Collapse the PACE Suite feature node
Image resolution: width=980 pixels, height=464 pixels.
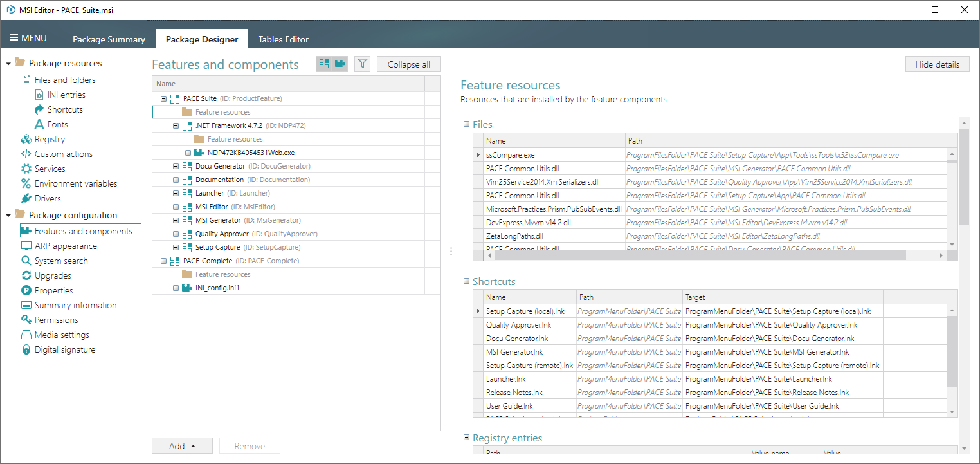163,98
